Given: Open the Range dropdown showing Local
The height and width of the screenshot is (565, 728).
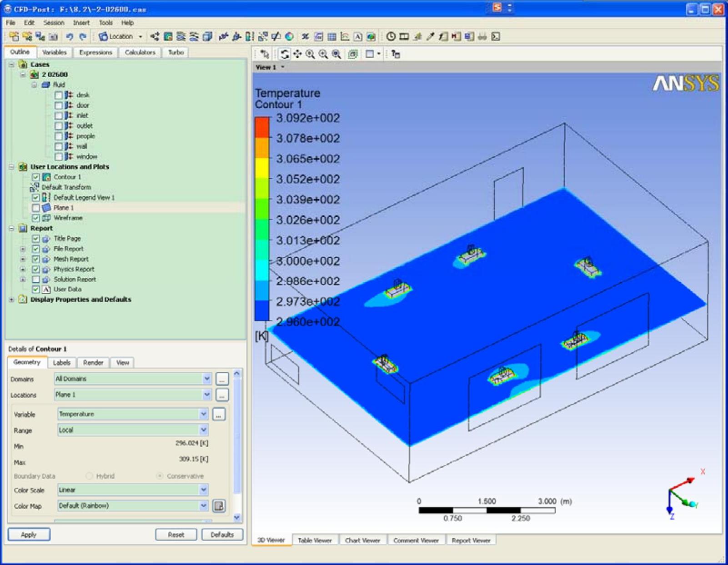Looking at the screenshot, I should pos(203,430).
